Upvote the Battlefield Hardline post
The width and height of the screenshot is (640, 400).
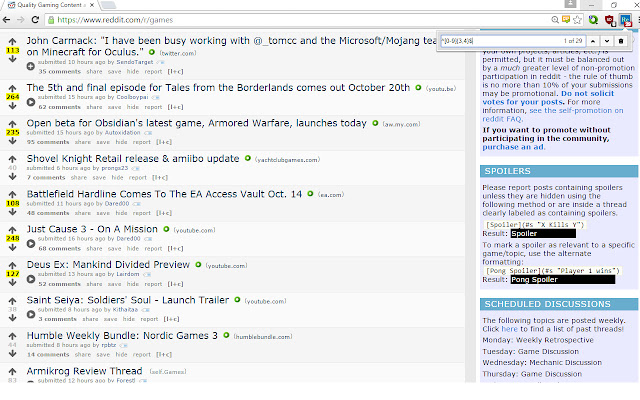click(13, 195)
